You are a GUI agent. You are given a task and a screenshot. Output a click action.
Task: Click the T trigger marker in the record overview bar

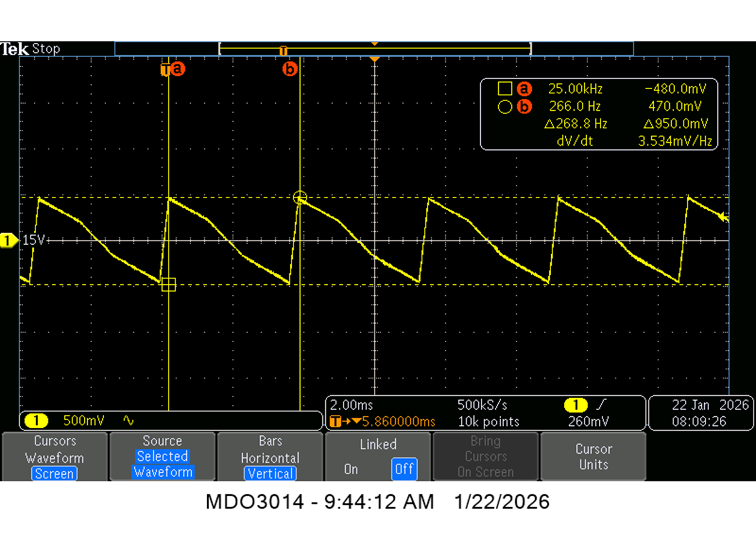[x=283, y=51]
